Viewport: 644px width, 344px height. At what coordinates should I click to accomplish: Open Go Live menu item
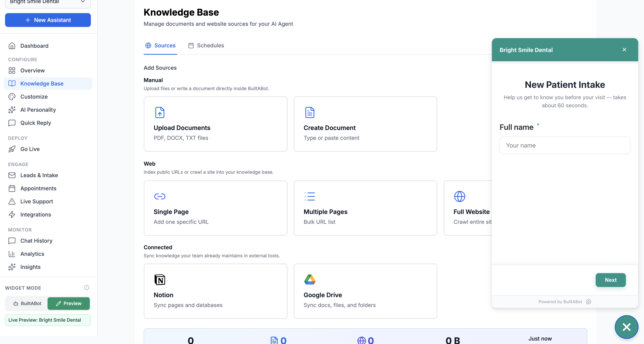coord(48,149)
